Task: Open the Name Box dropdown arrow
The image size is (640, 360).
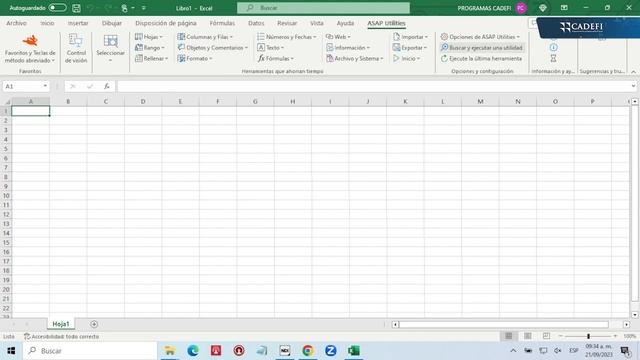Action: [45, 86]
